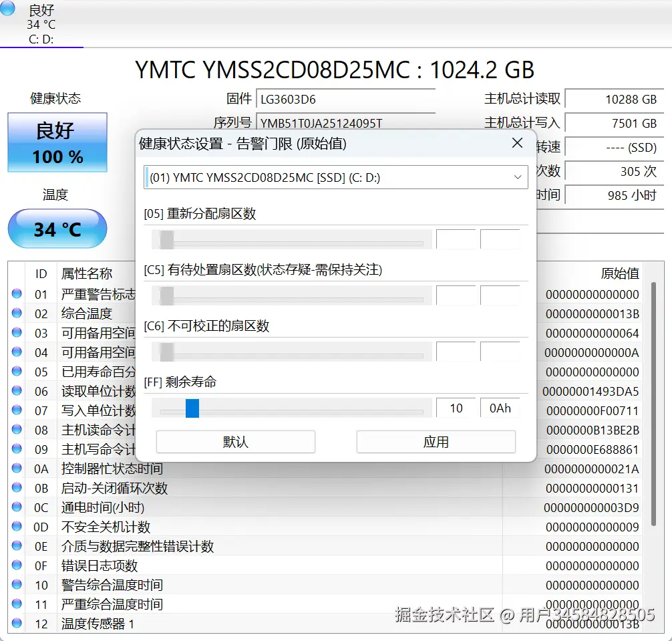672x641 pixels.
Task: Click raw value 0000000000021A
Action: (x=592, y=469)
